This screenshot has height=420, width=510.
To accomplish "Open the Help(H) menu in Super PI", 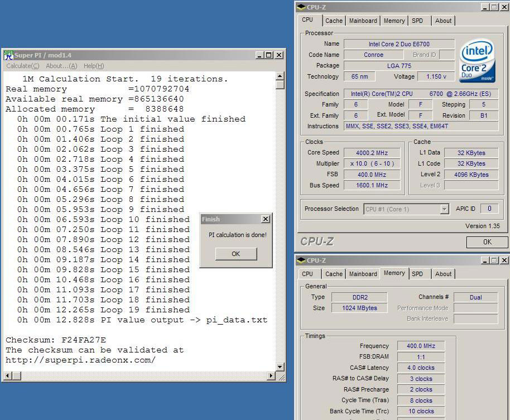I will click(94, 66).
